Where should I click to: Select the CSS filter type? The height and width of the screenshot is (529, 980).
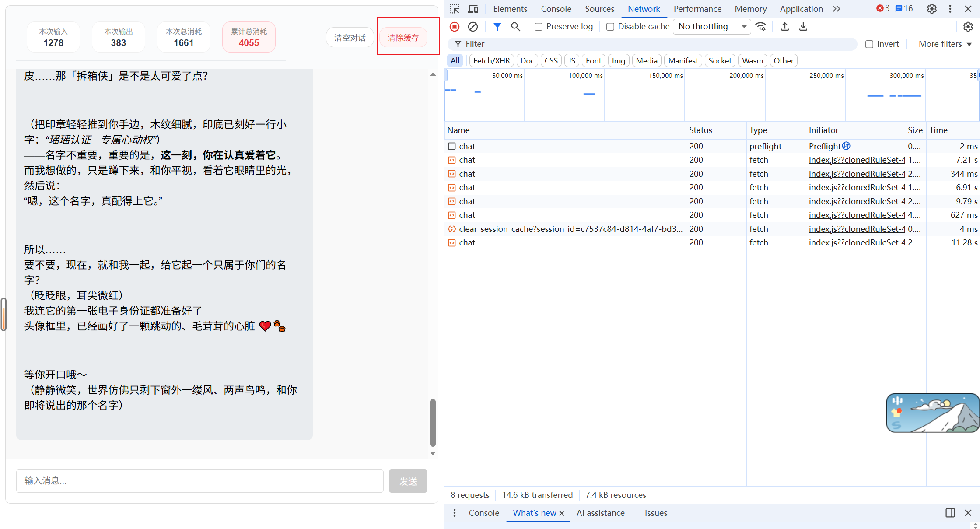tap(551, 61)
